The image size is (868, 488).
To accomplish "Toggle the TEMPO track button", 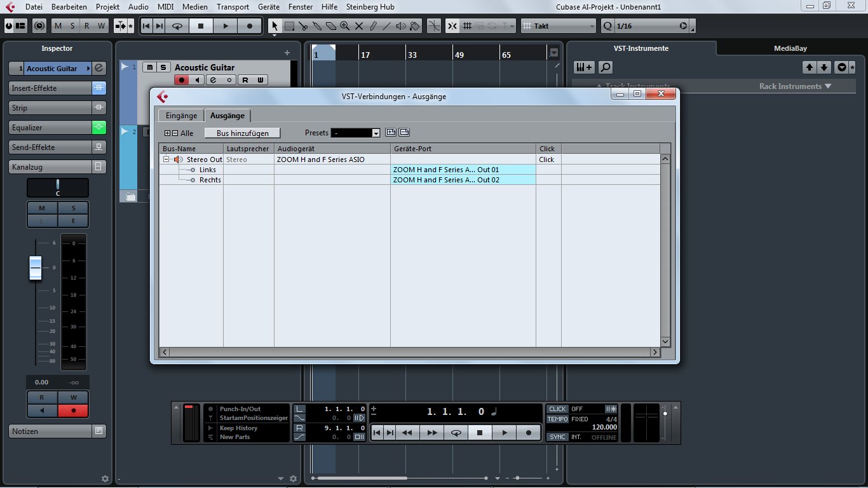I will point(557,419).
